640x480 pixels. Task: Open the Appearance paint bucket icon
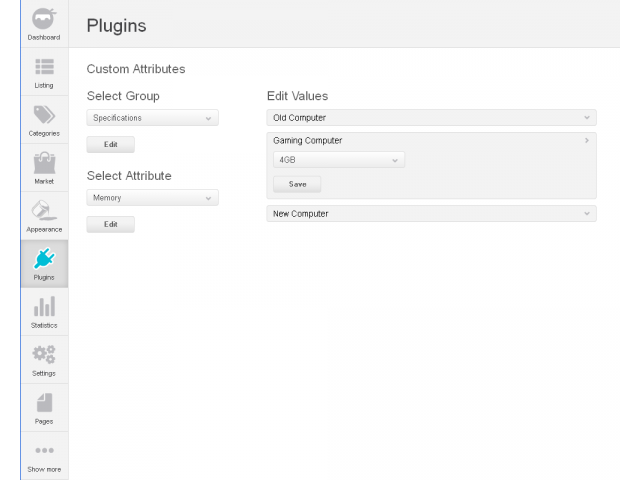pyautogui.click(x=45, y=211)
